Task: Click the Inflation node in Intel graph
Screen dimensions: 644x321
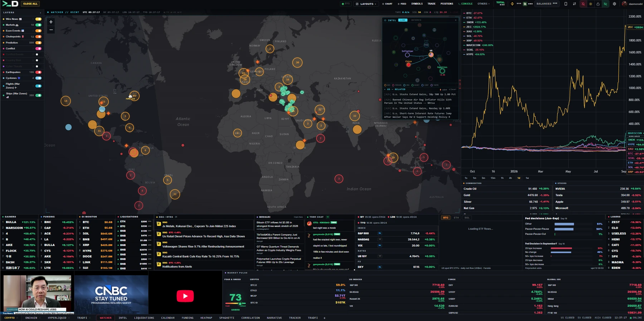Action: pos(407,55)
